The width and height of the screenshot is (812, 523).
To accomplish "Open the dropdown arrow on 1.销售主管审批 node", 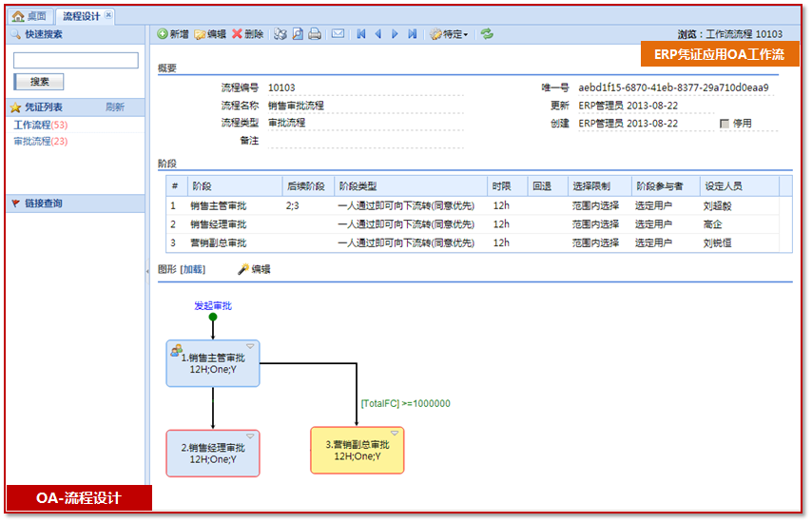I will click(250, 346).
